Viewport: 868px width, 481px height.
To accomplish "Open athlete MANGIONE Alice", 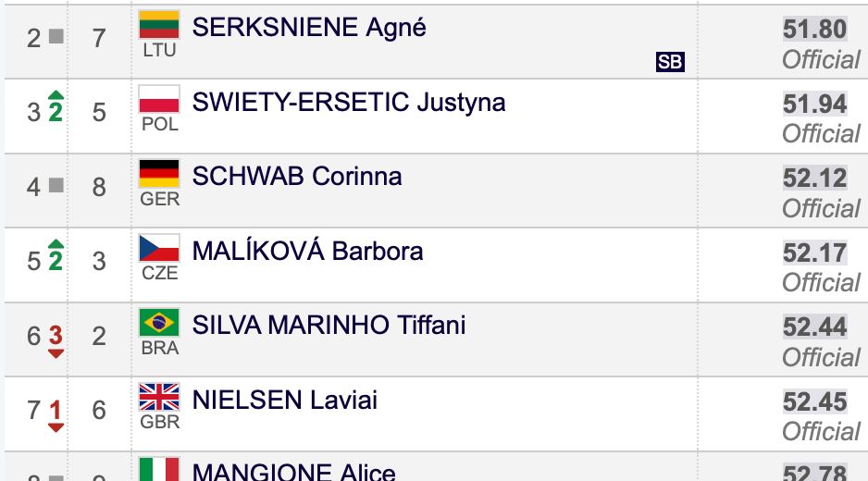I will 294,472.
